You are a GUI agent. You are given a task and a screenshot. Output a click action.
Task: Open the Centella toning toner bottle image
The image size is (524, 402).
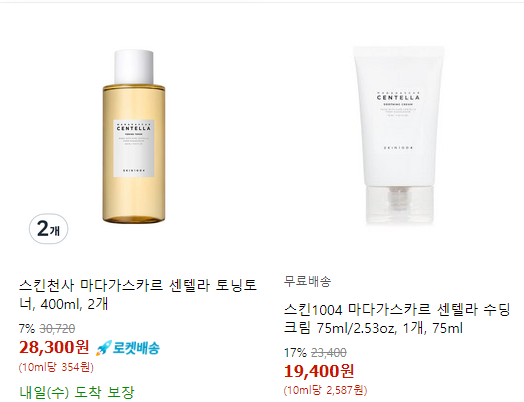click(134, 137)
